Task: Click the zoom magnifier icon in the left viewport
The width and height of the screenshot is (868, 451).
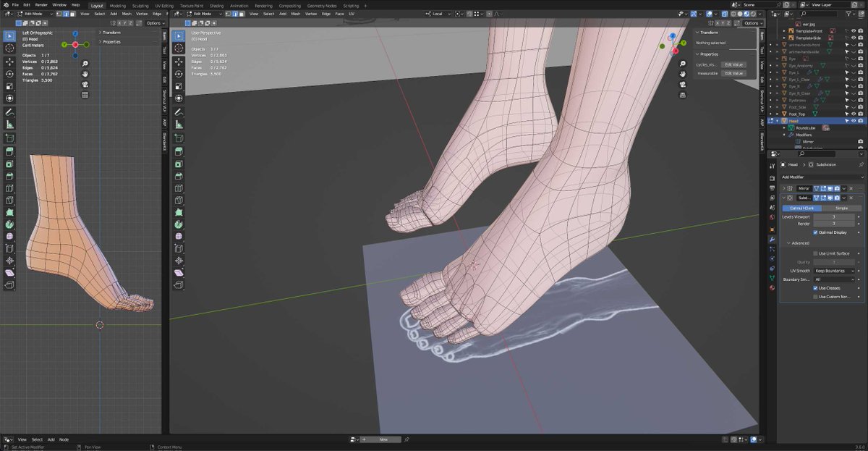Action: pos(85,64)
